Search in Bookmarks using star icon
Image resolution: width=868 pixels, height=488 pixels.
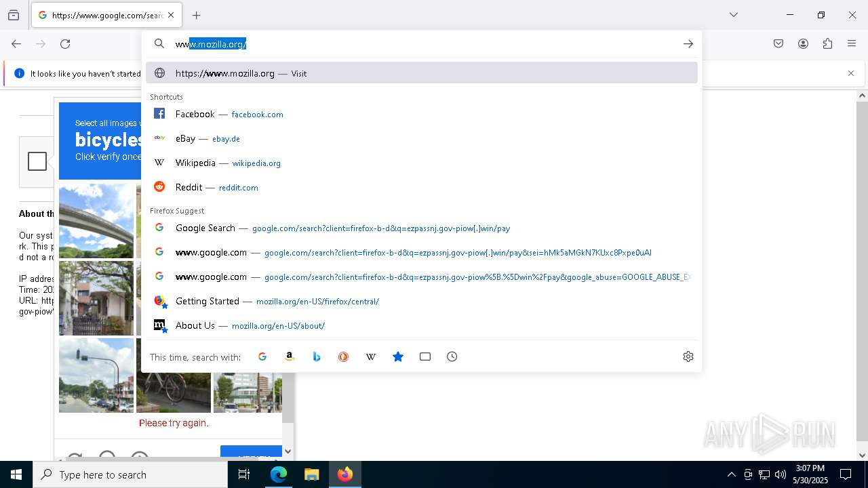398,357
